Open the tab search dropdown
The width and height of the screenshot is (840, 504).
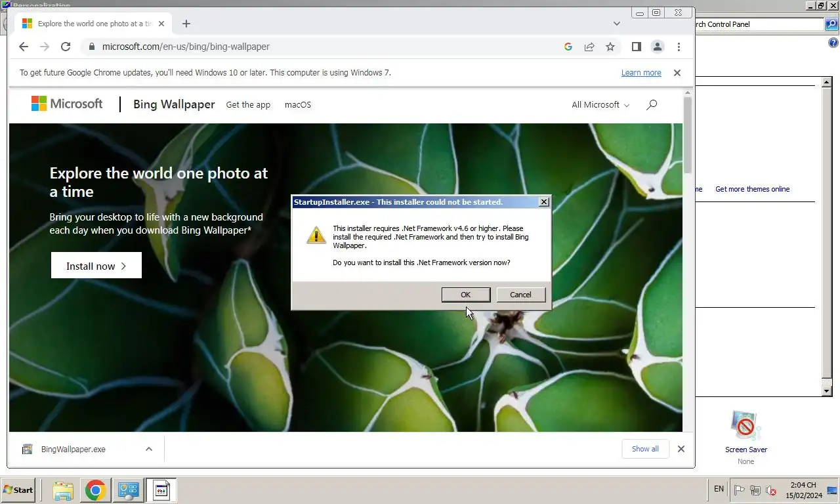(x=617, y=24)
